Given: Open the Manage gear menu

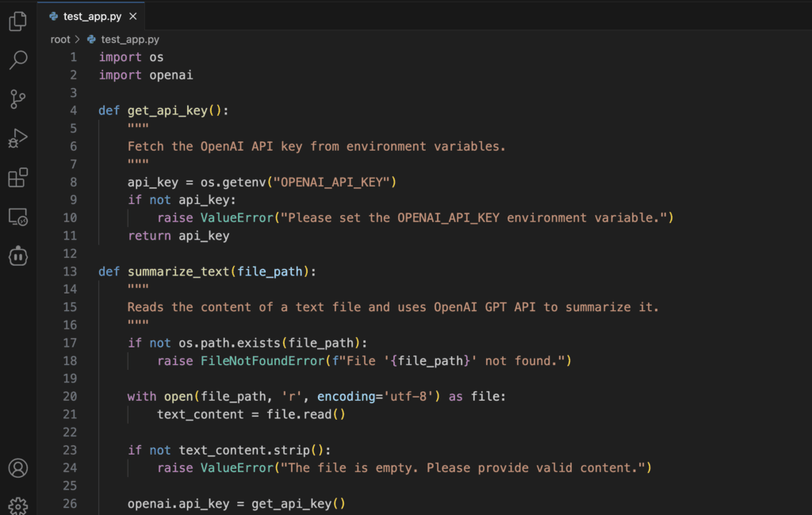Looking at the screenshot, I should pos(18,505).
